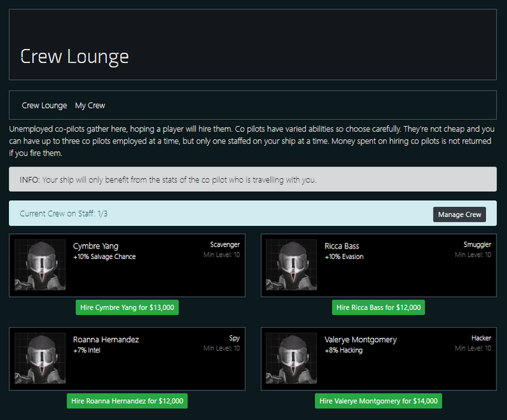Image resolution: width=507 pixels, height=420 pixels.
Task: Click the Manage Crew button
Action: (x=459, y=214)
